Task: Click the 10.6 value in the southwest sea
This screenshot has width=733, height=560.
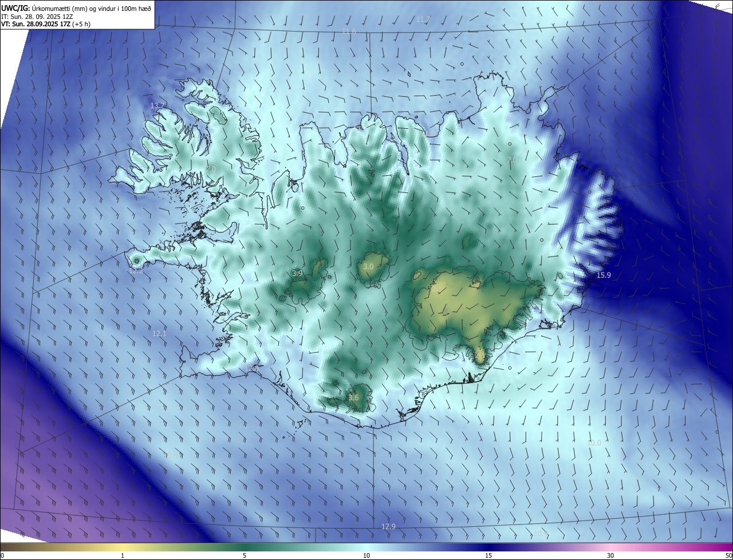Action: coord(171,456)
